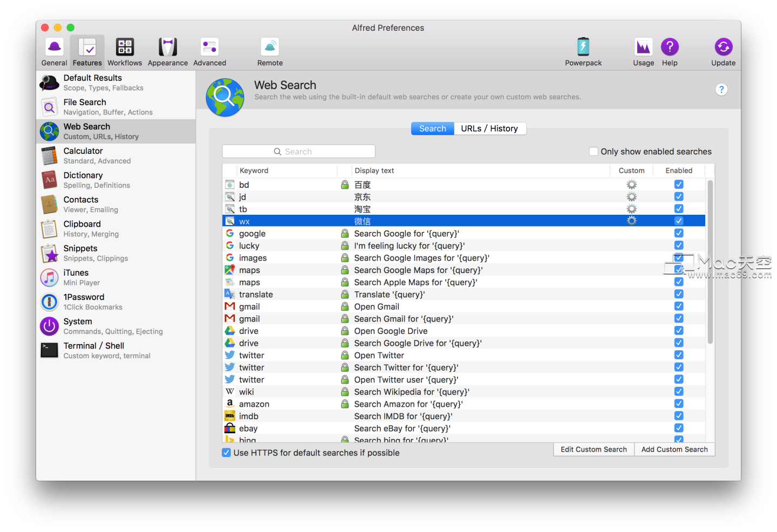Disable the translate search checkbox
Image resolution: width=777 pixels, height=532 pixels.
point(679,294)
